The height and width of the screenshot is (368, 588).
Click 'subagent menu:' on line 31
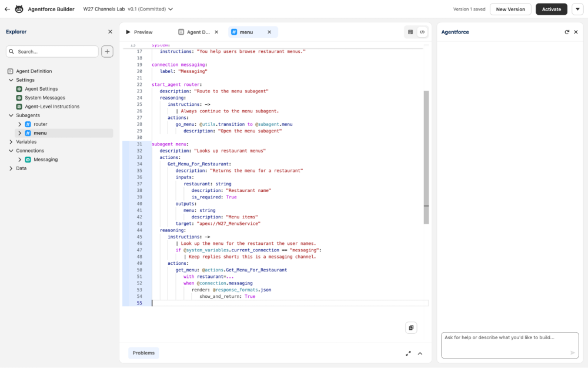point(170,144)
